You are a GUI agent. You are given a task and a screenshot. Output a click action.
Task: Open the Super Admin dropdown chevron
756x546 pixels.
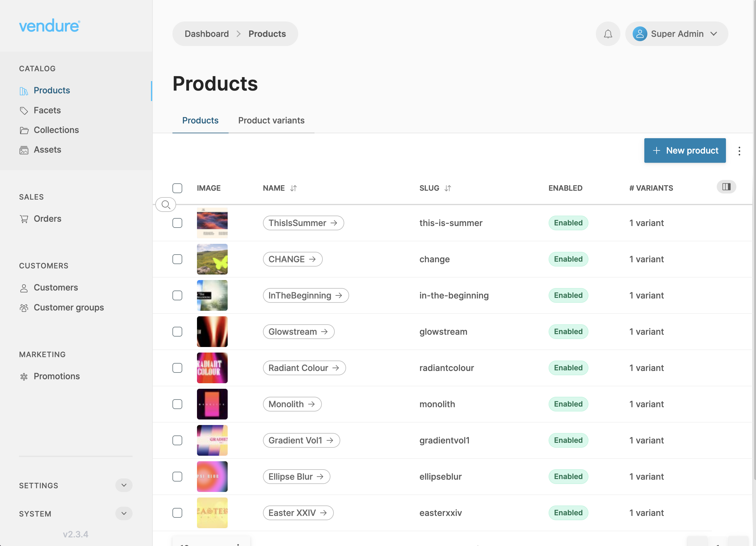(714, 34)
